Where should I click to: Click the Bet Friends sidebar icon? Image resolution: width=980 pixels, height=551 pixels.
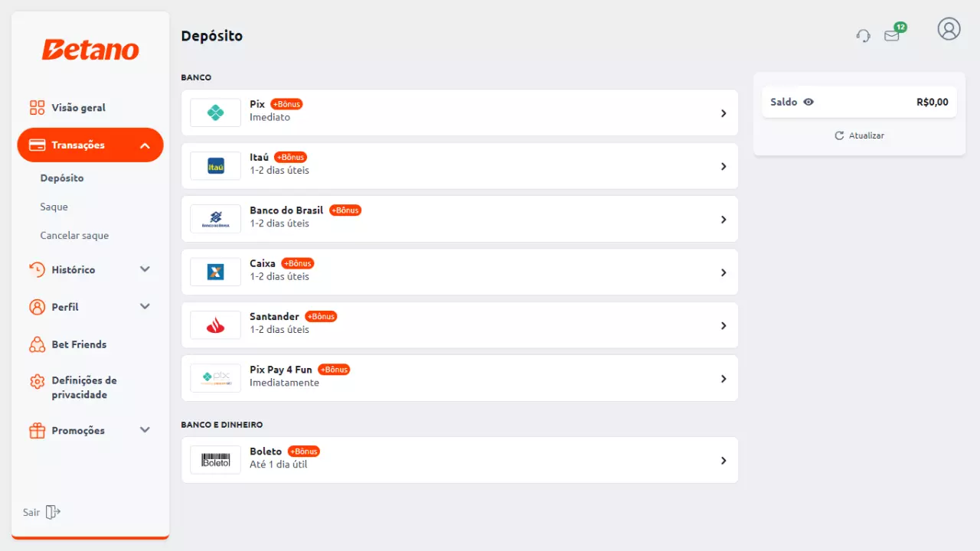[37, 344]
